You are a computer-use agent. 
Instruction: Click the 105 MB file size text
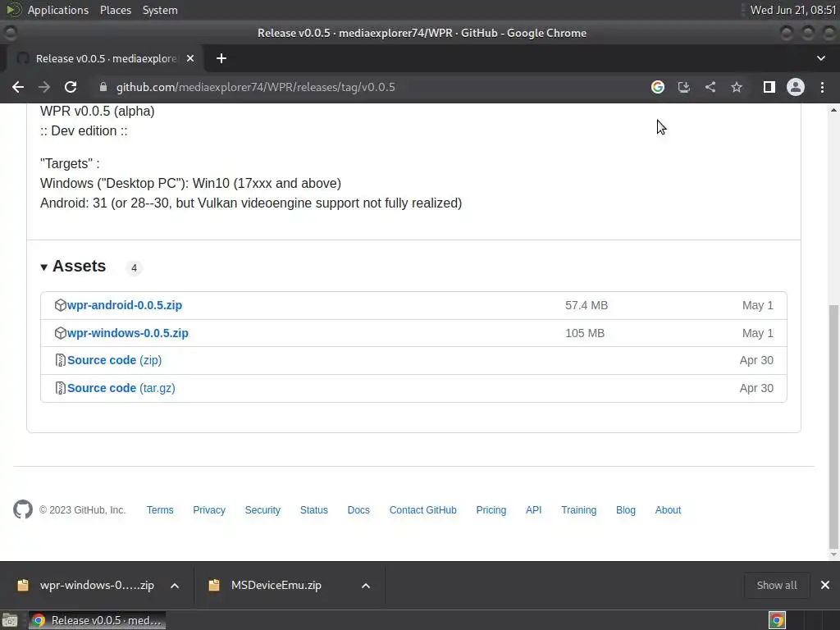pos(585,333)
